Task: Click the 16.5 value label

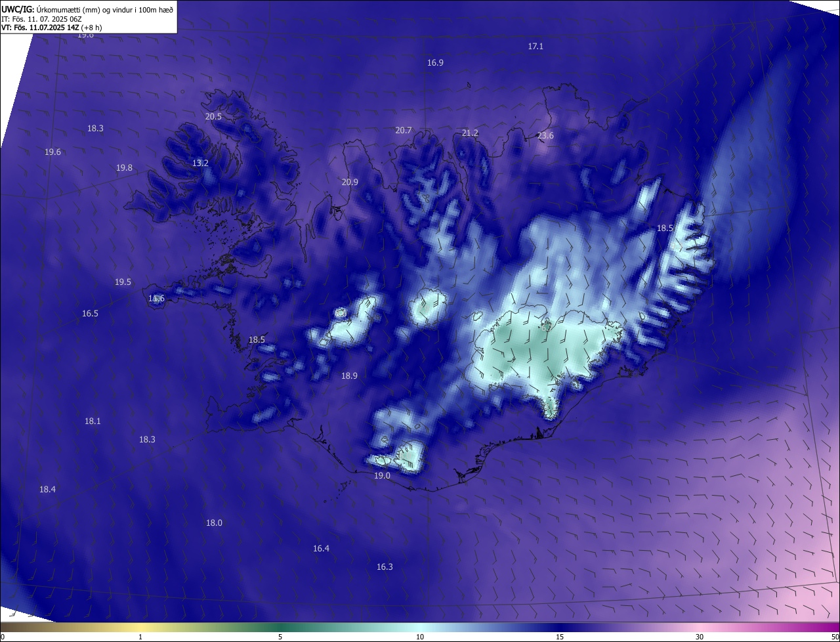Action: coord(90,314)
